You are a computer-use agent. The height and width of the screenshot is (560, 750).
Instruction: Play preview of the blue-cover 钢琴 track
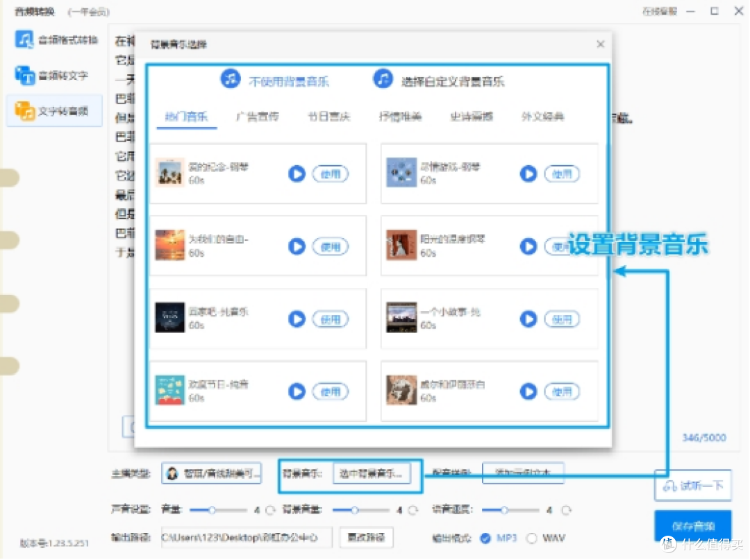pos(528,174)
